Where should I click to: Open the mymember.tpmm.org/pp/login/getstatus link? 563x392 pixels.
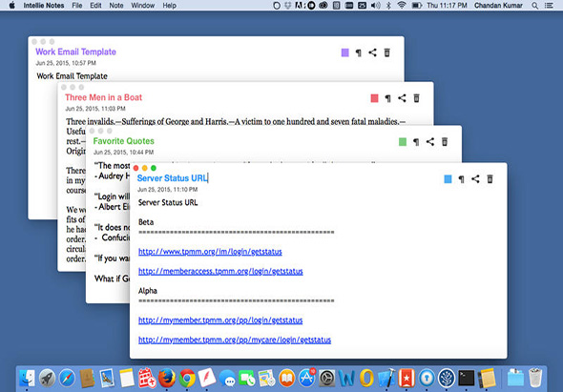[220, 320]
